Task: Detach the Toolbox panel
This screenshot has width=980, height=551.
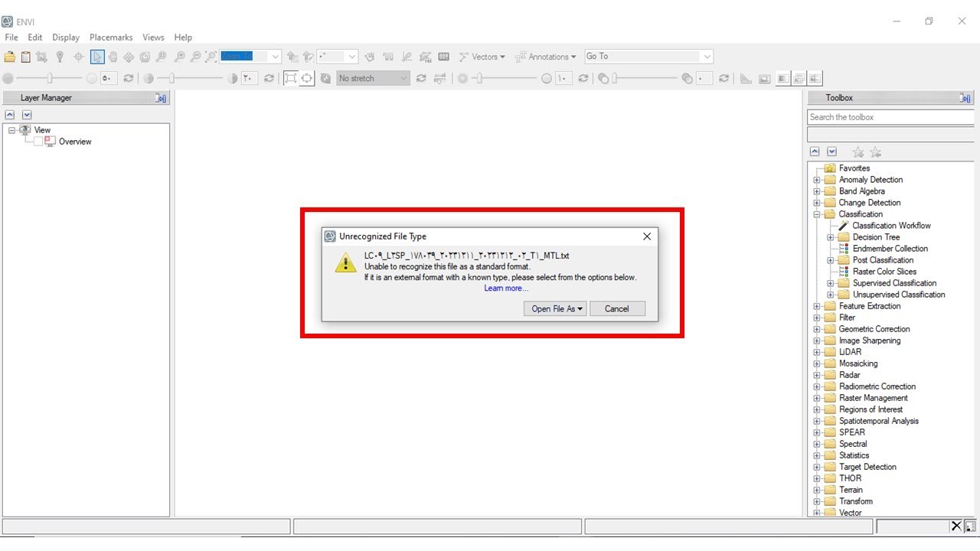Action: tap(965, 98)
